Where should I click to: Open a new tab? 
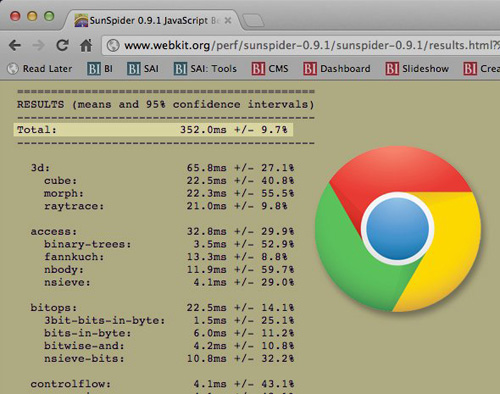point(253,21)
